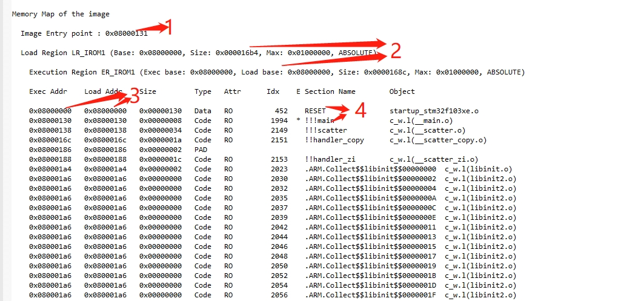Screen dimensions: 644x301
Task: Click the "Memory Map of the image" heading
Action: coord(61,14)
